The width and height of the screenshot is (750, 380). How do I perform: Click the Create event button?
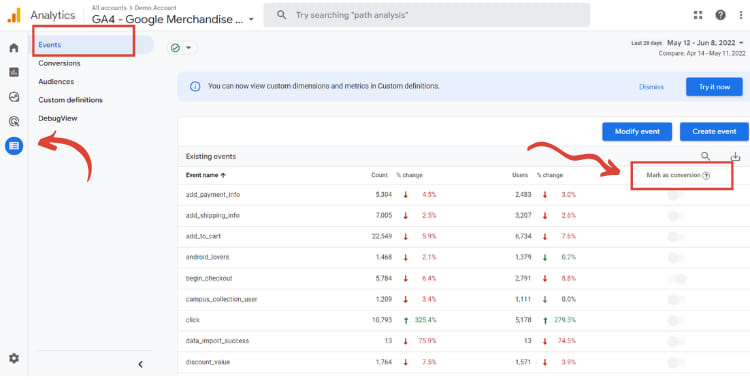tap(714, 132)
